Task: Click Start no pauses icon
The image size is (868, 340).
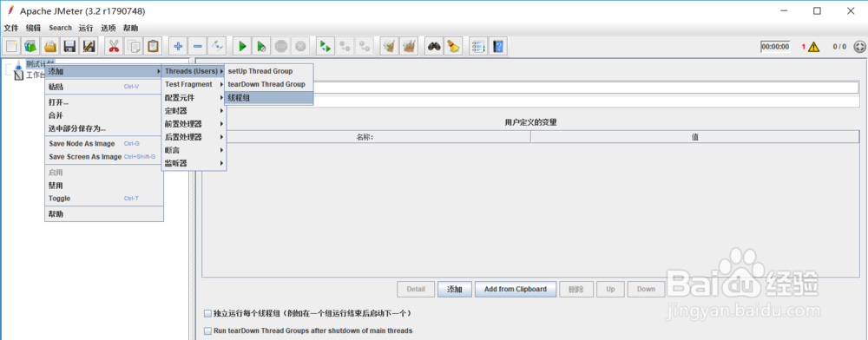Action: [262, 47]
